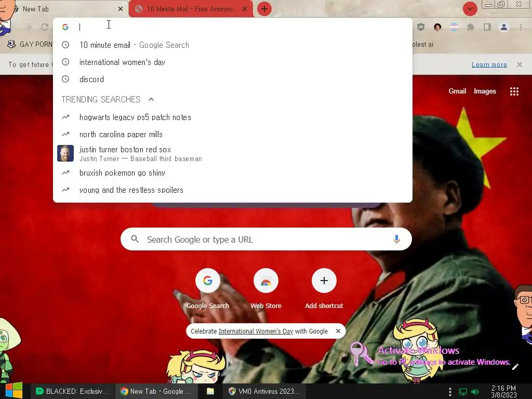Click the striped flag extension icon
This screenshot has height=399, width=532.
454,27
